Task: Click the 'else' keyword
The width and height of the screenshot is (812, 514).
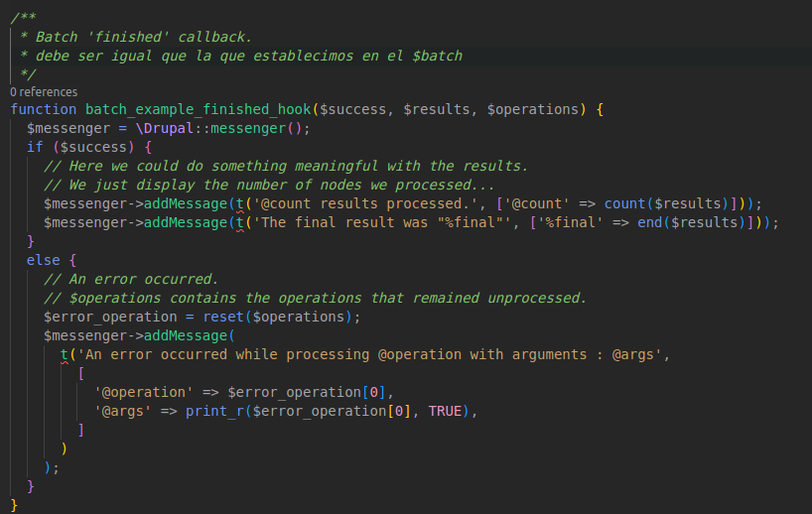Action: pos(44,260)
